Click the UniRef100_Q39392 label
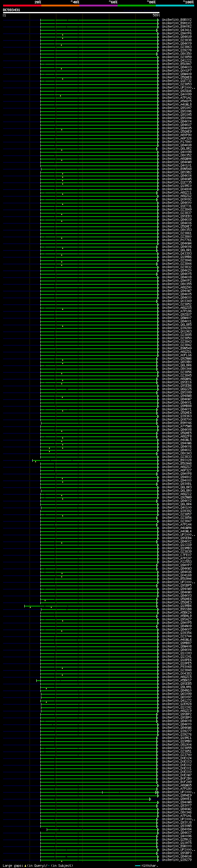 coord(176,511)
